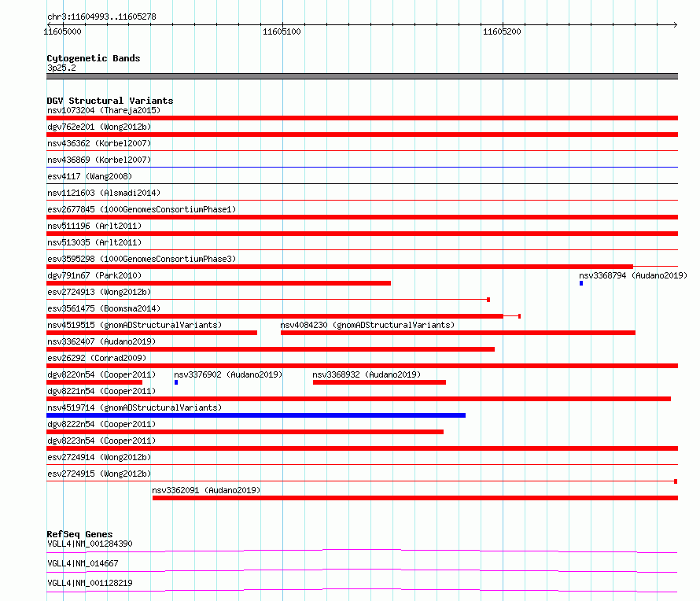Click dgv8220n54 (Cooper2011) label
This screenshot has width=700, height=601.
(101, 374)
